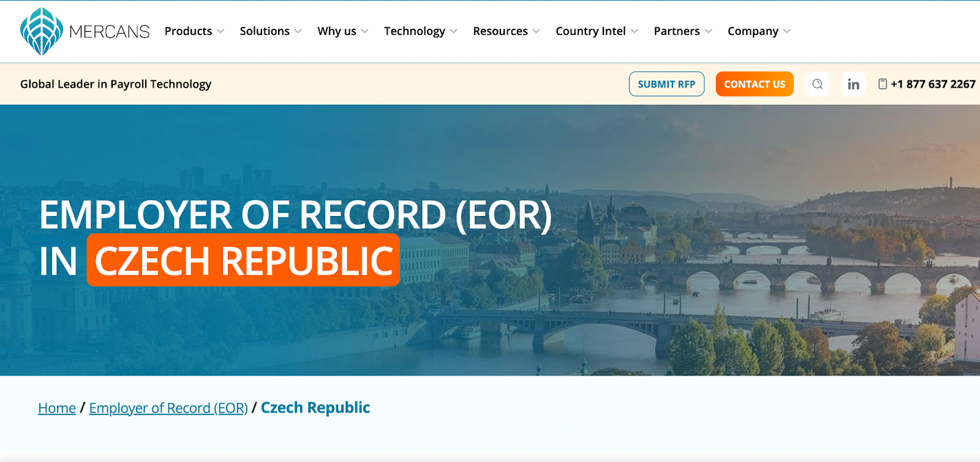The image size is (980, 462).
Task: Go to the Home breadcrumb link
Action: pos(57,408)
